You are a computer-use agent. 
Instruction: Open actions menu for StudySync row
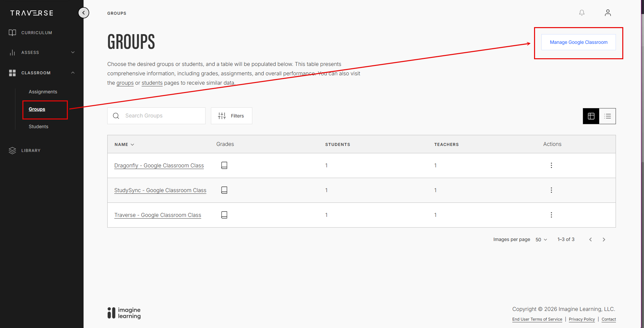click(551, 190)
